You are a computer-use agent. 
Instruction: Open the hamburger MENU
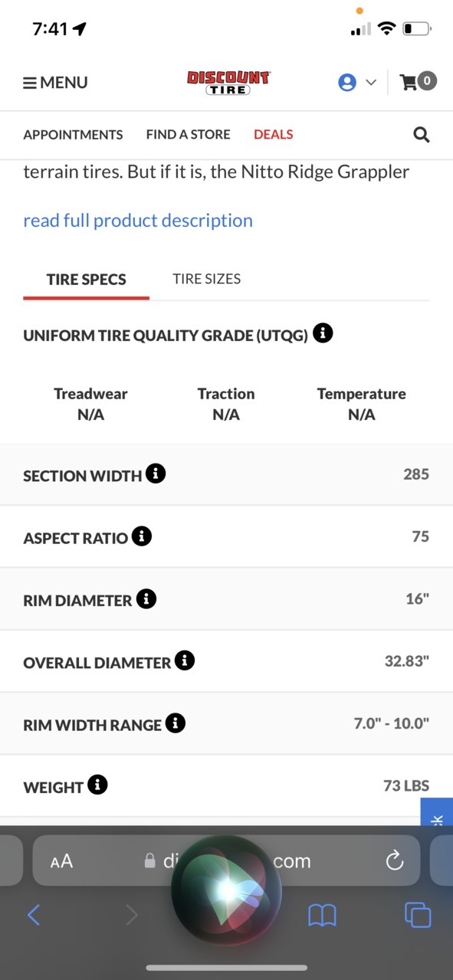(x=55, y=83)
